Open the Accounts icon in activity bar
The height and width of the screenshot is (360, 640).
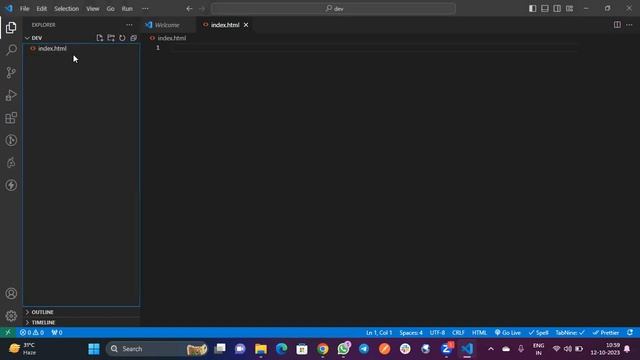(x=11, y=293)
